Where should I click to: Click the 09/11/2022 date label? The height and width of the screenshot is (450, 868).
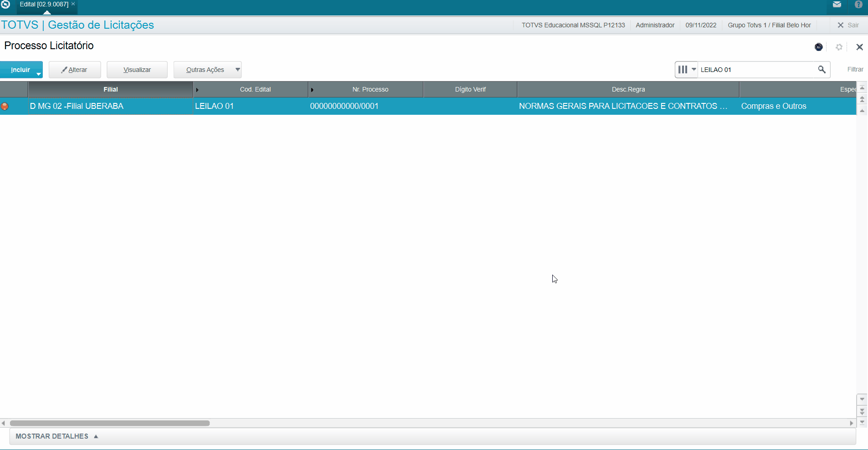tap(701, 25)
